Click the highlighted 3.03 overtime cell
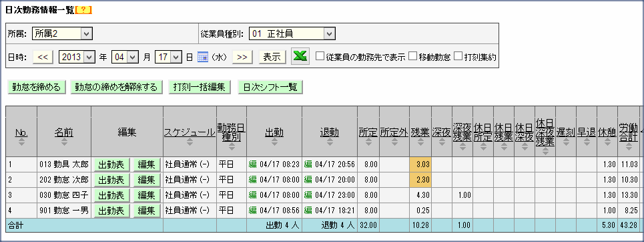This screenshot has width=644, height=242. coord(420,164)
